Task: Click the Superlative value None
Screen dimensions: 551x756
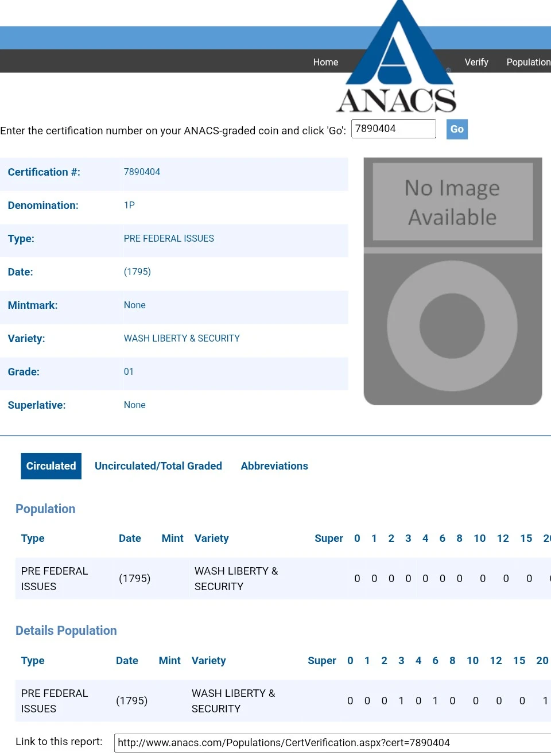Action: tap(135, 405)
